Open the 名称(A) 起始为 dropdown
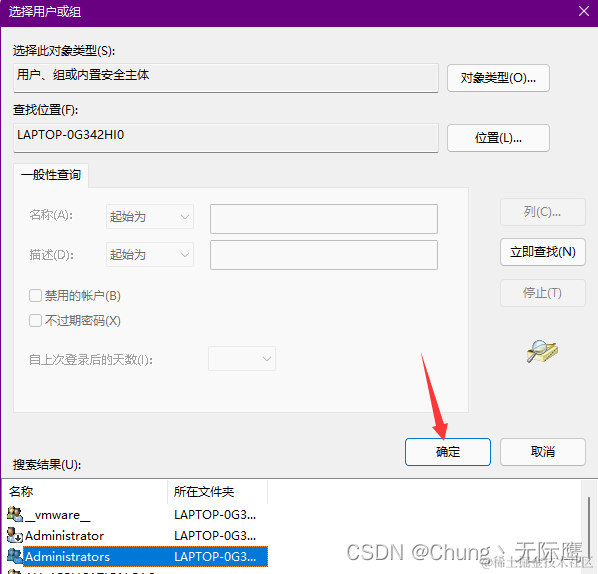This screenshot has height=574, width=598. click(x=150, y=217)
